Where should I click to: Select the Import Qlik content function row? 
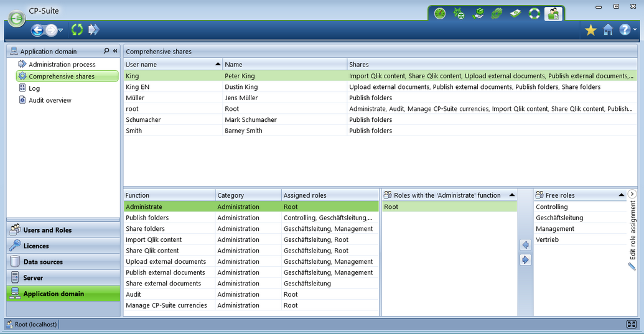pyautogui.click(x=251, y=239)
